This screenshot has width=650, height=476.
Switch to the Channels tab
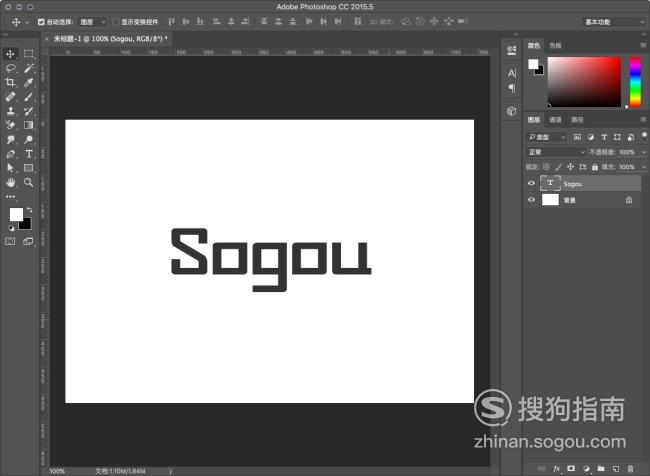(555, 120)
